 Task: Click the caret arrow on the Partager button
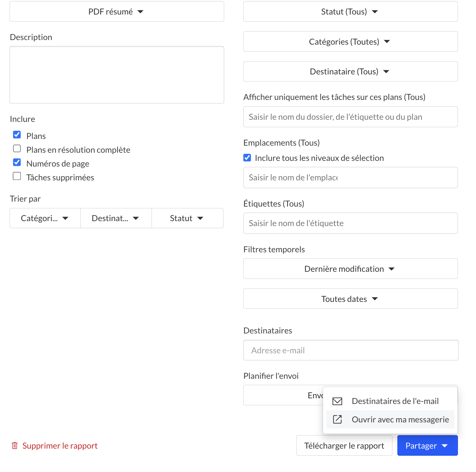[x=445, y=446]
